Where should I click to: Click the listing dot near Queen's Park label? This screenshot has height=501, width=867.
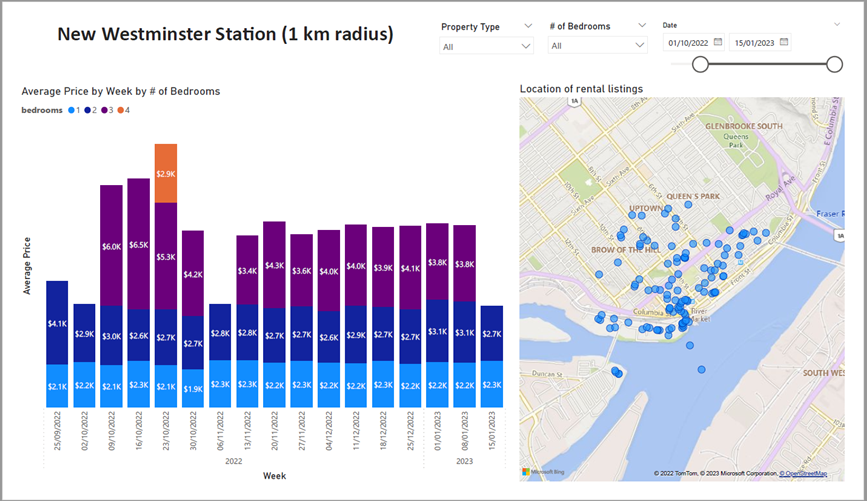coord(688,205)
